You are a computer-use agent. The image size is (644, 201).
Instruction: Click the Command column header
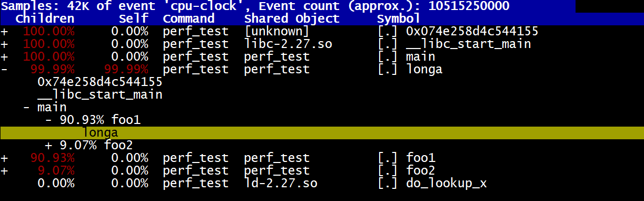(x=188, y=18)
